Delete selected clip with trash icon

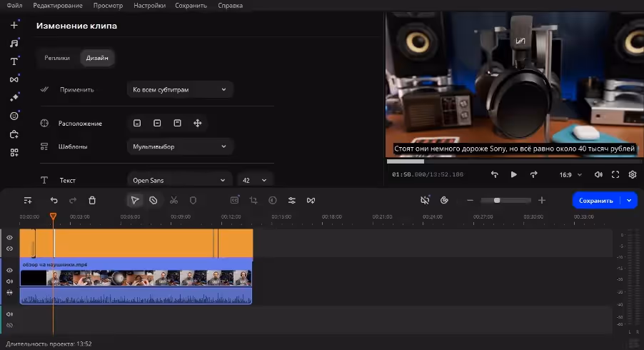92,201
